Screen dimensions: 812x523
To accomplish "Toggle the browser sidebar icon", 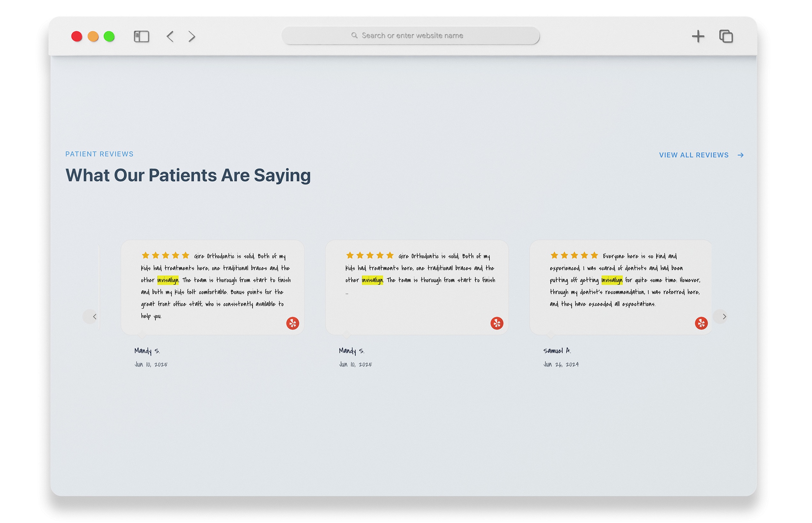I will [141, 36].
